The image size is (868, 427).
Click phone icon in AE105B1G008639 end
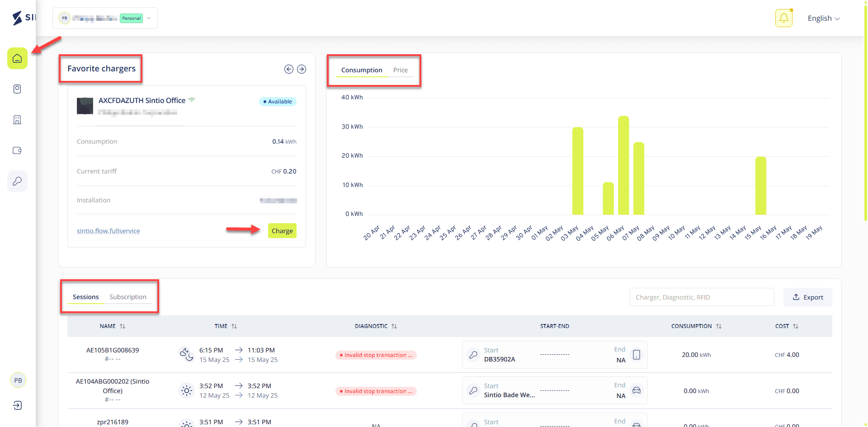point(637,355)
